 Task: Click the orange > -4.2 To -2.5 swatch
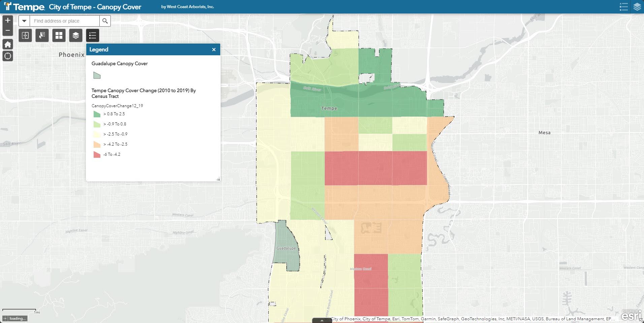pos(97,144)
